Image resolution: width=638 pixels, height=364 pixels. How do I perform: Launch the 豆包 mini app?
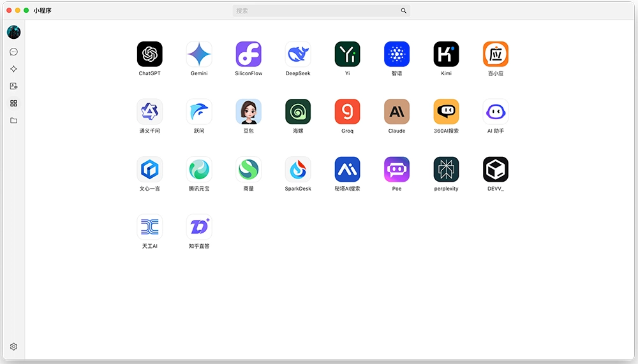click(249, 112)
